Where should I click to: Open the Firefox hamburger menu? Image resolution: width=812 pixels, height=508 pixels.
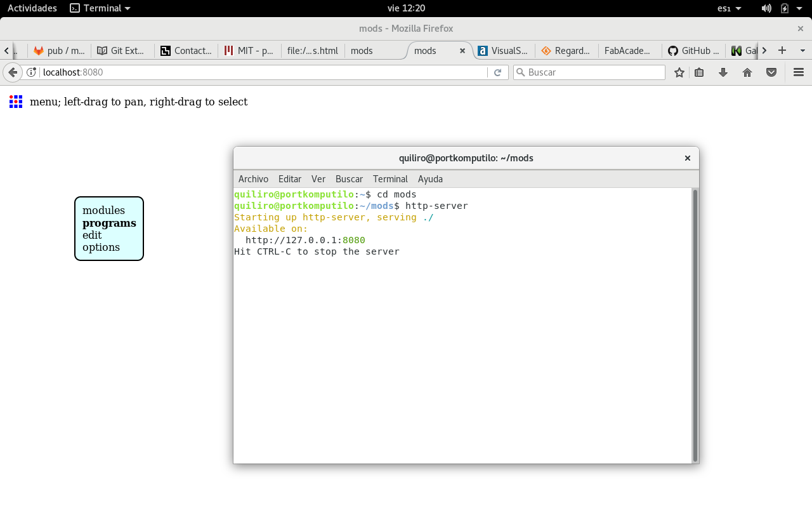click(x=799, y=72)
